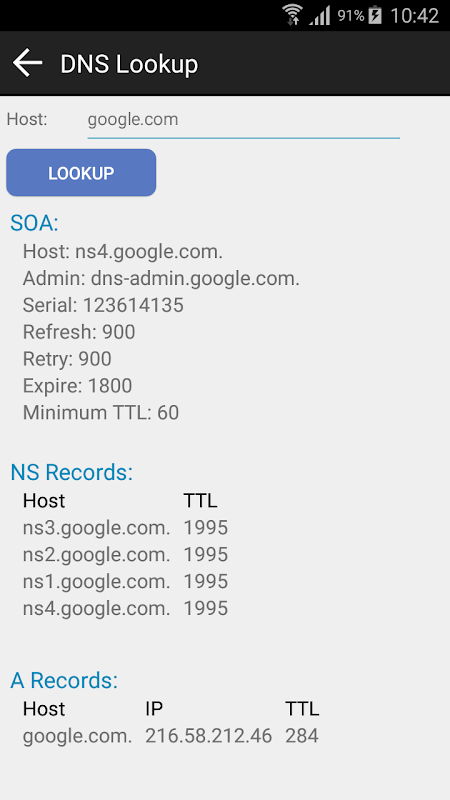Tap the NS Records heading

click(x=72, y=472)
